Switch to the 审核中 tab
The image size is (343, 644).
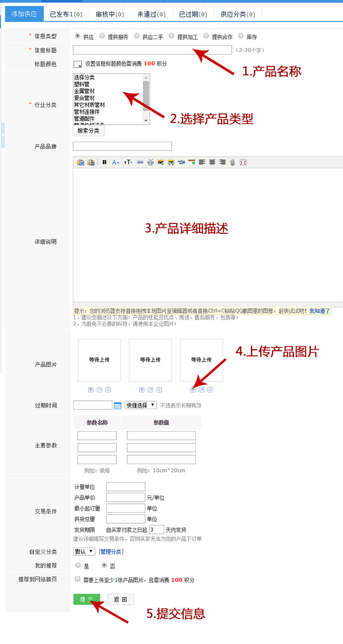click(x=110, y=14)
